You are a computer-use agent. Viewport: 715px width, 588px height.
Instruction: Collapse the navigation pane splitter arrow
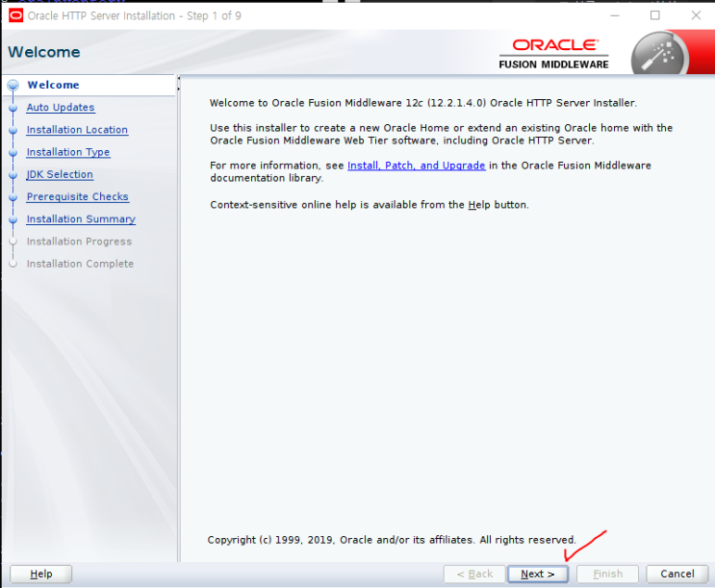[179, 79]
